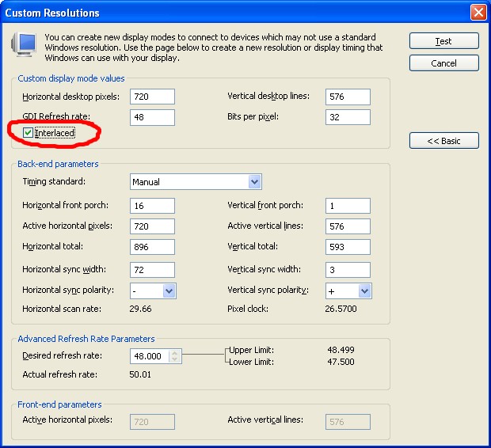Image resolution: width=491 pixels, height=448 pixels.
Task: Click the Horizontal desktop pixels field
Action: point(152,97)
